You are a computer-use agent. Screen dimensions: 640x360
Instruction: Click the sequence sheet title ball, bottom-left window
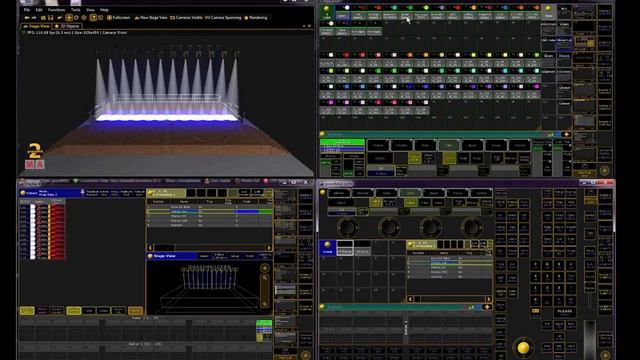tap(150, 193)
